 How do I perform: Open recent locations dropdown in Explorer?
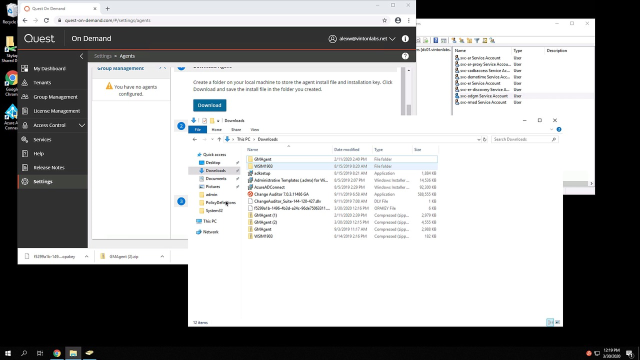pyautogui.click(x=212, y=139)
